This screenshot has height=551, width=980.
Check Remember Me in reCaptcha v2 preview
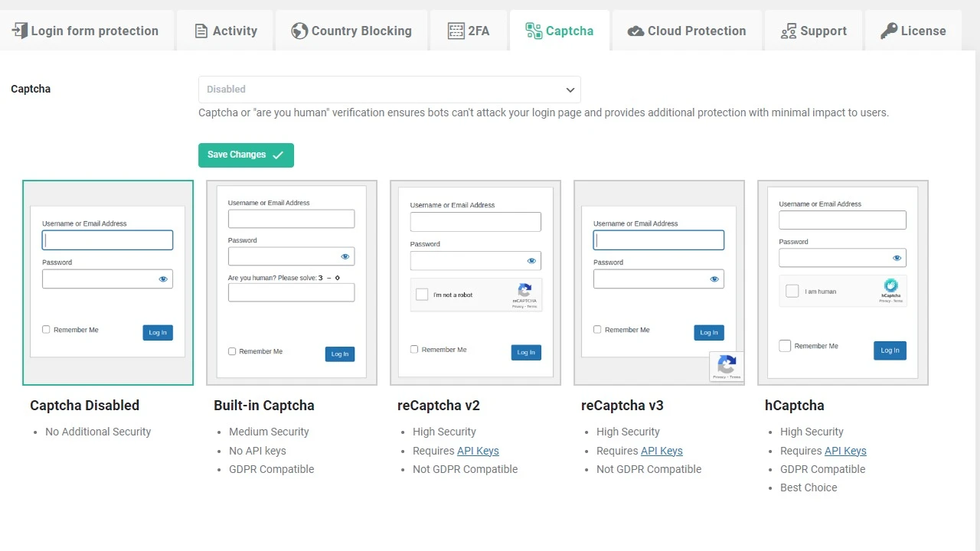click(x=414, y=349)
